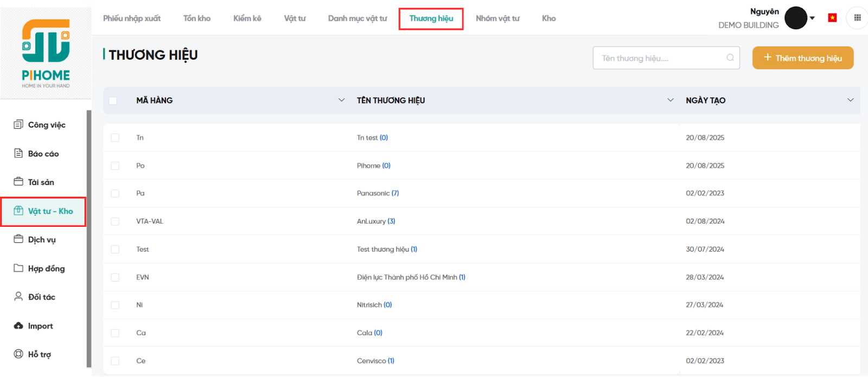Select the Dịch vụ sidebar icon
Image resolution: width=868 pixels, height=377 pixels.
pyautogui.click(x=18, y=239)
